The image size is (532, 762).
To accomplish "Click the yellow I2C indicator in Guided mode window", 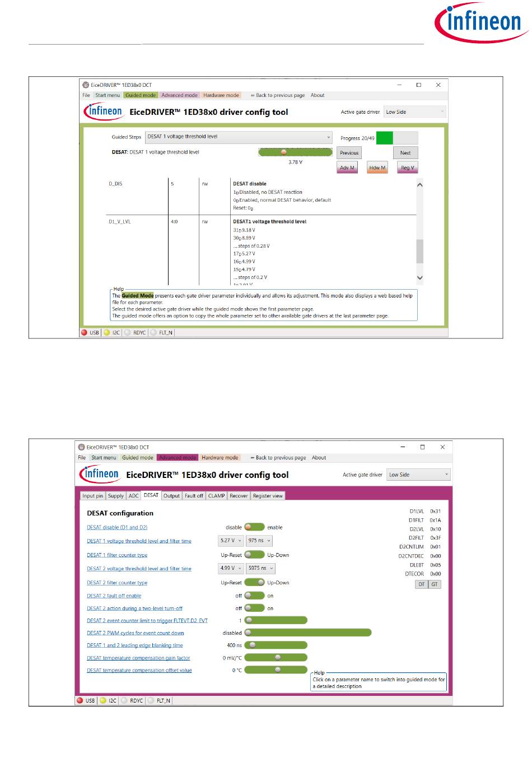I will coord(106,332).
